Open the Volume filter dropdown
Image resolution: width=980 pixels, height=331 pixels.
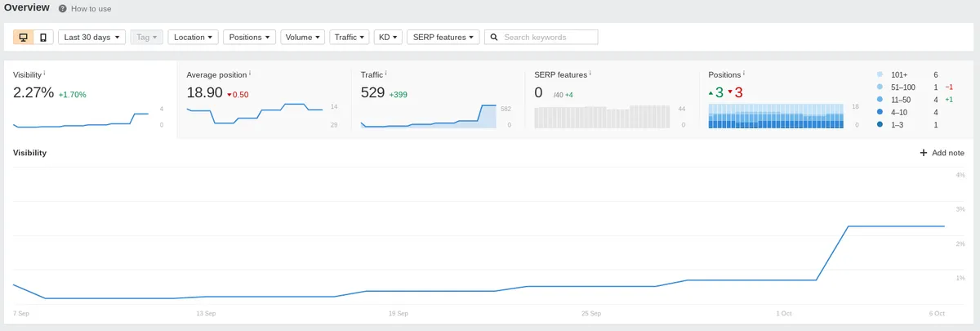[303, 37]
